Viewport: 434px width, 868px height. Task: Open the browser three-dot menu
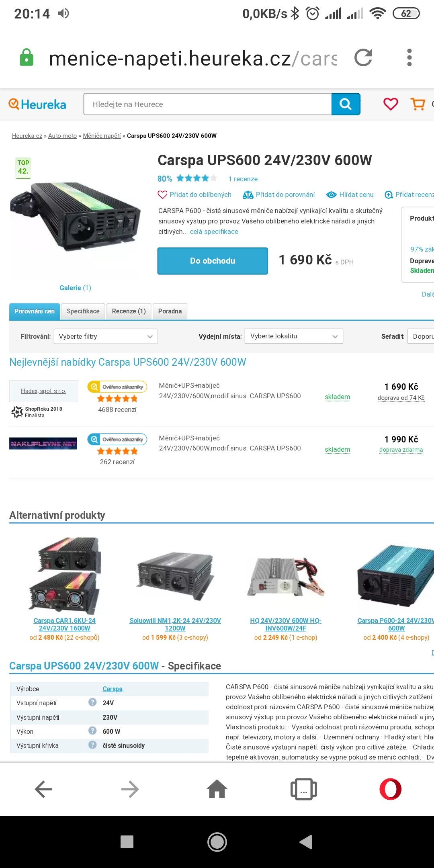409,57
